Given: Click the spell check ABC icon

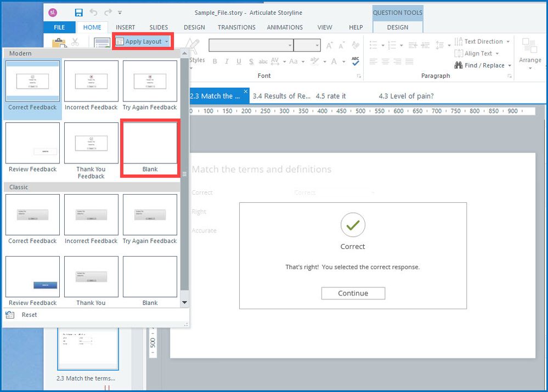Looking at the screenshot, I should click(355, 61).
